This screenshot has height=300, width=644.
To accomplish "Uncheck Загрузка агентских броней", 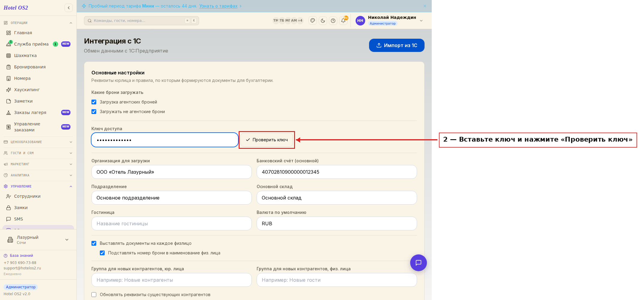I will 94,102.
